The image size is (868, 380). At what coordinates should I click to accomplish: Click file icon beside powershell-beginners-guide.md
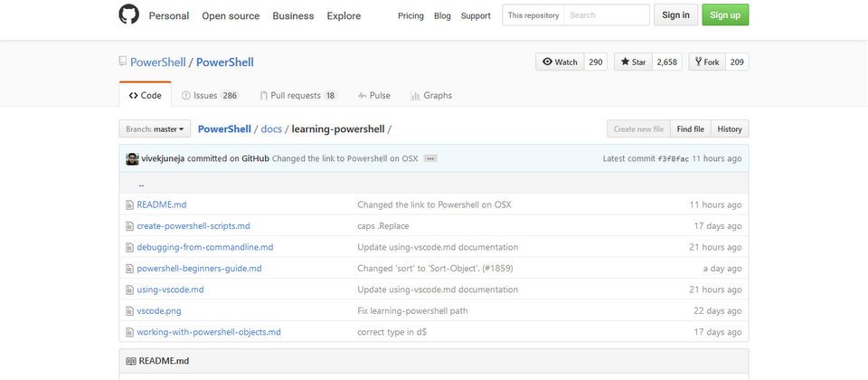[129, 269]
